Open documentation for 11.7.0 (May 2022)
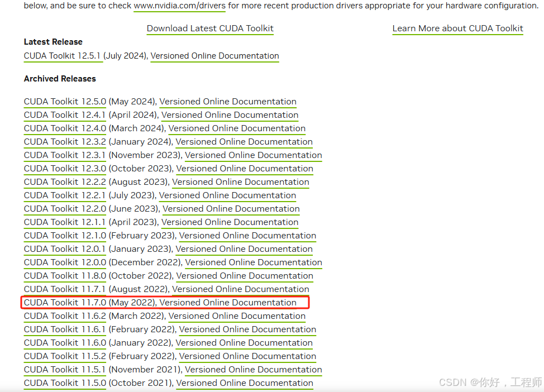Screen dimensions: 544x392 [x=228, y=303]
